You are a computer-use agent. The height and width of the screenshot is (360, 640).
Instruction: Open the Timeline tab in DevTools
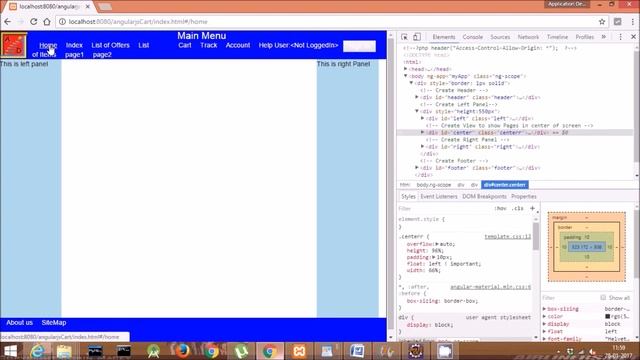pyautogui.click(x=557, y=37)
